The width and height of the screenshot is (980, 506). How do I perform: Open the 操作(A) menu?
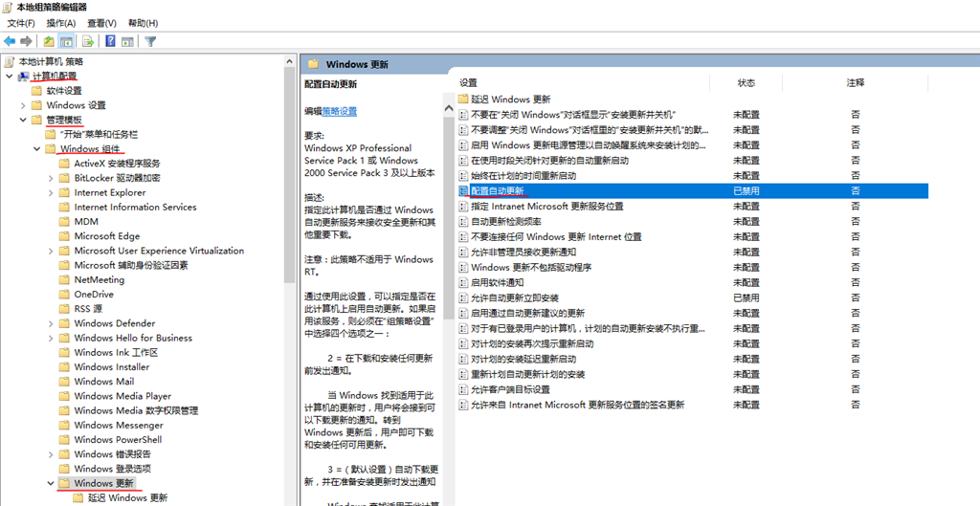[x=60, y=23]
